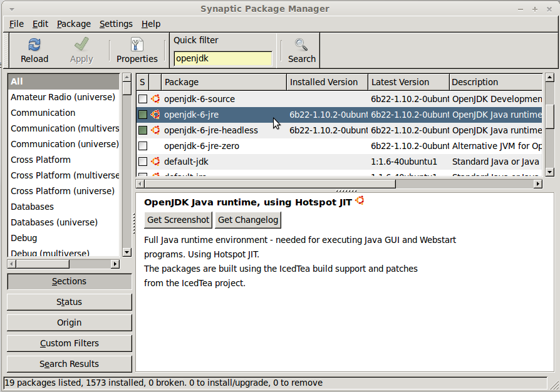The width and height of the screenshot is (560, 392).
Task: Open window menu icon in title bar
Action: [12, 9]
